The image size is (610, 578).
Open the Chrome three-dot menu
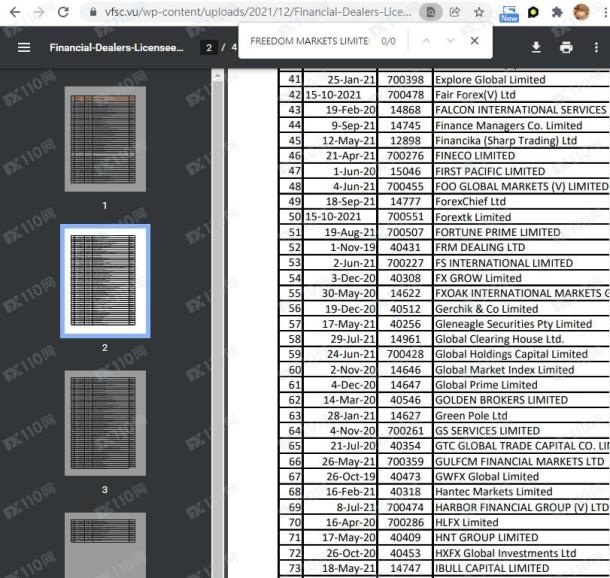click(x=605, y=12)
